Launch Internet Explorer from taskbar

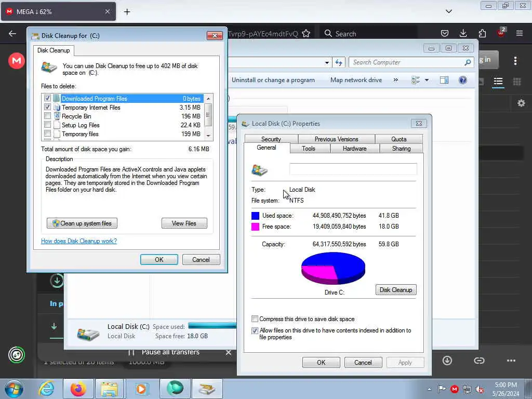click(46, 389)
